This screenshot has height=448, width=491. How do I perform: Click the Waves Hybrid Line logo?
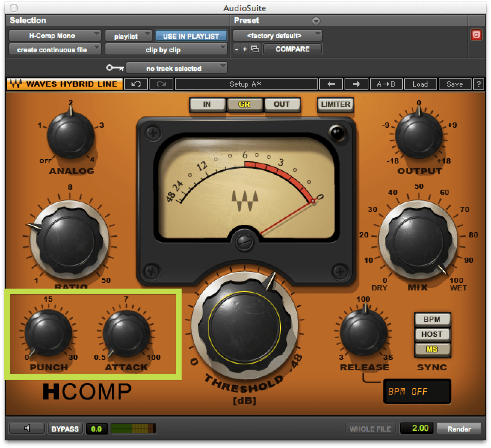(x=64, y=84)
